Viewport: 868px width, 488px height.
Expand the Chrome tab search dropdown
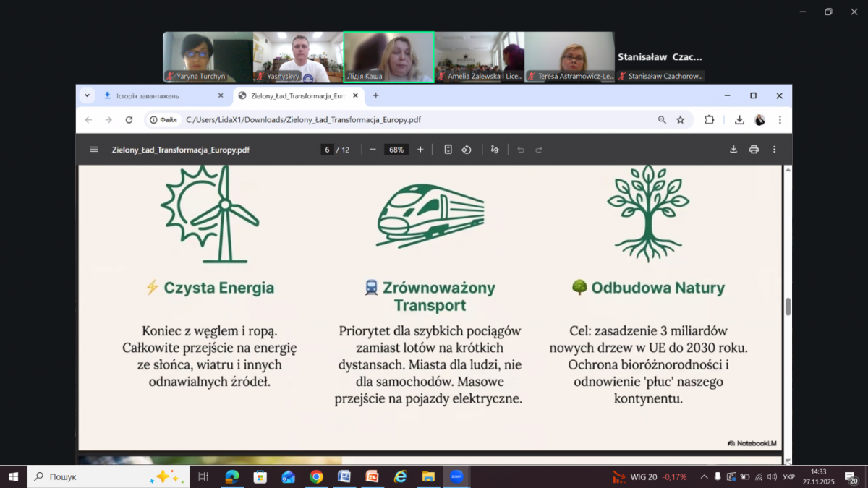click(x=88, y=95)
